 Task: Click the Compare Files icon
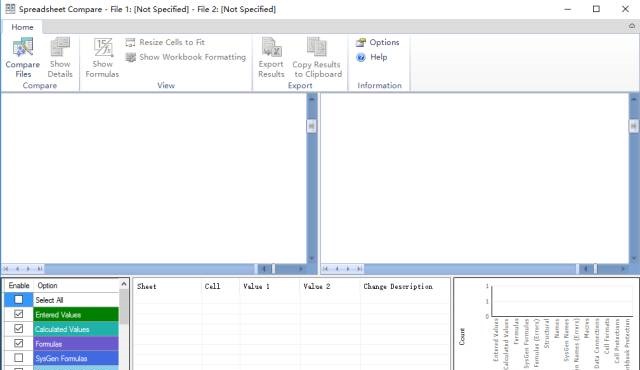(23, 47)
